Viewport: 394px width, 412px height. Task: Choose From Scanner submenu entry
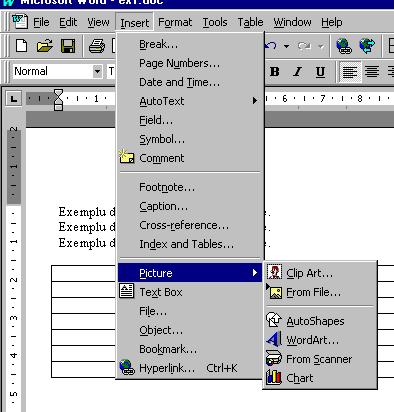320,359
